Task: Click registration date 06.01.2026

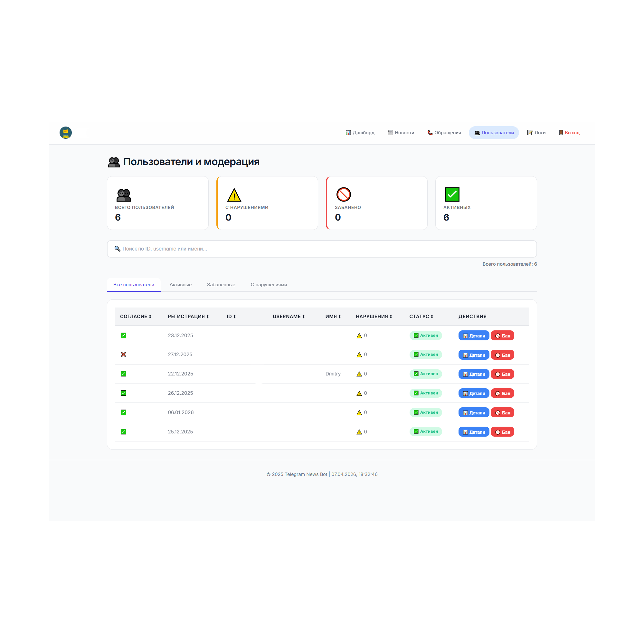Action: (181, 412)
